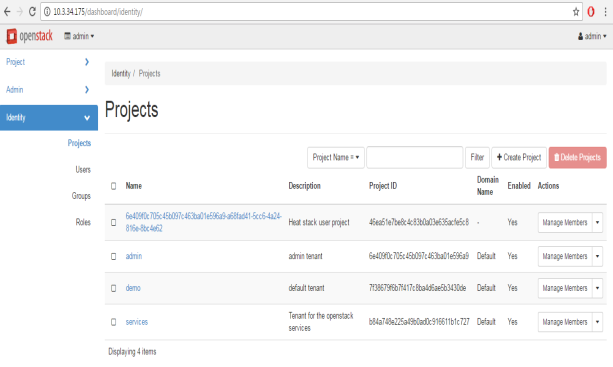Click the Delete Projects button
The width and height of the screenshot is (613, 367).
tap(577, 158)
